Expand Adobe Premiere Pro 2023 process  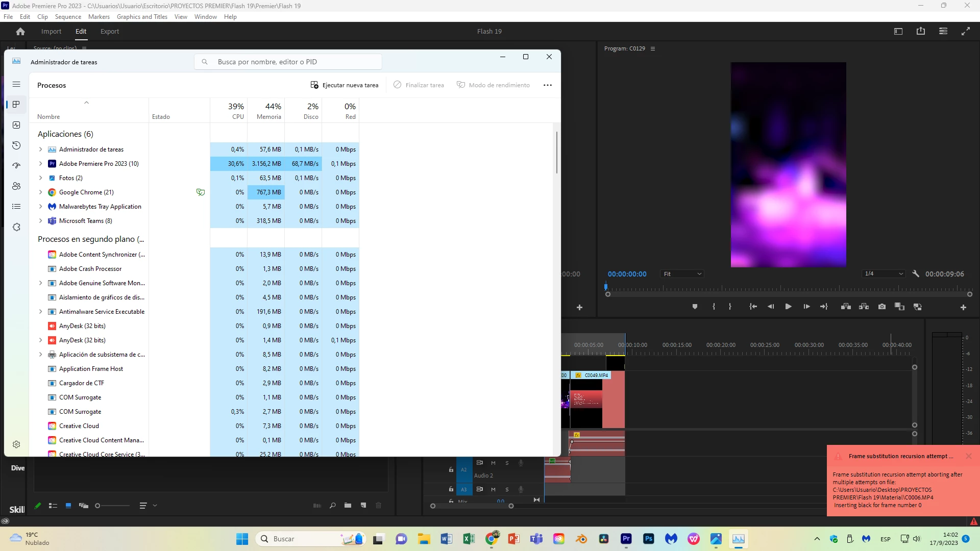[x=40, y=164]
